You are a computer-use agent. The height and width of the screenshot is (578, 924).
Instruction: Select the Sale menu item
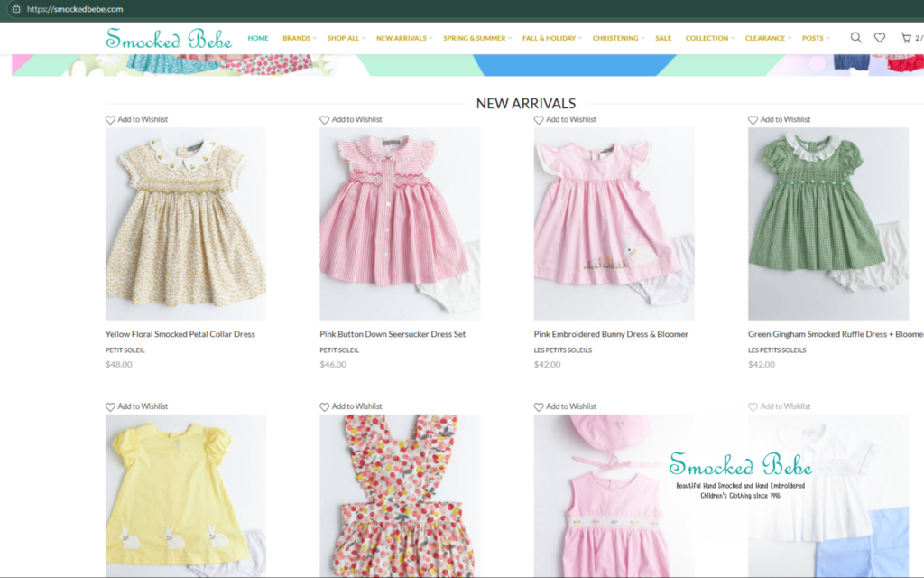click(x=663, y=38)
